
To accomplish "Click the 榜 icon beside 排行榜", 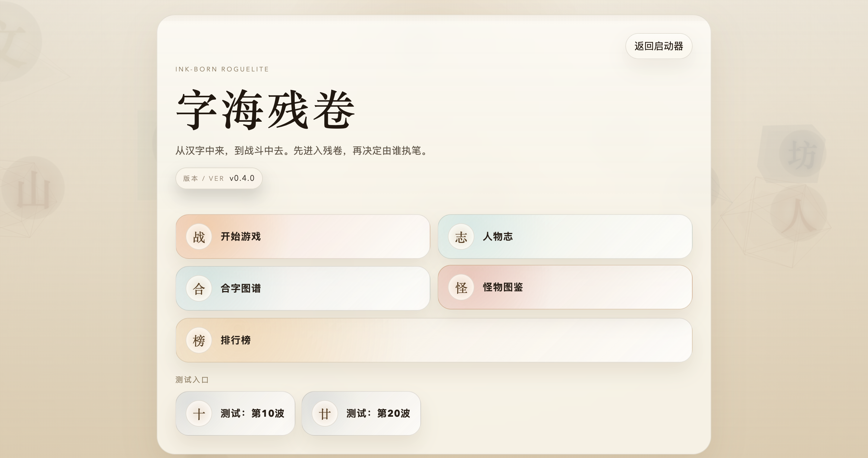I will tap(199, 340).
